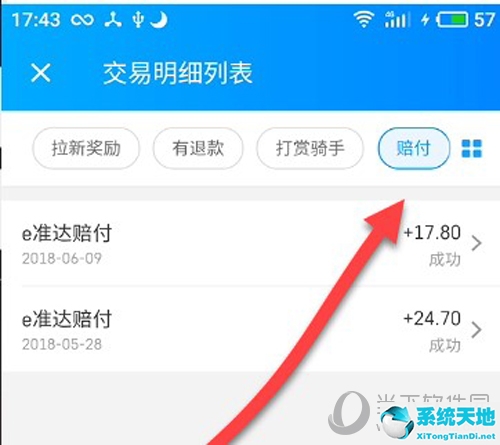Tap the 交易明细列表 page title
Screen dimensions: 500x445
coord(178,73)
